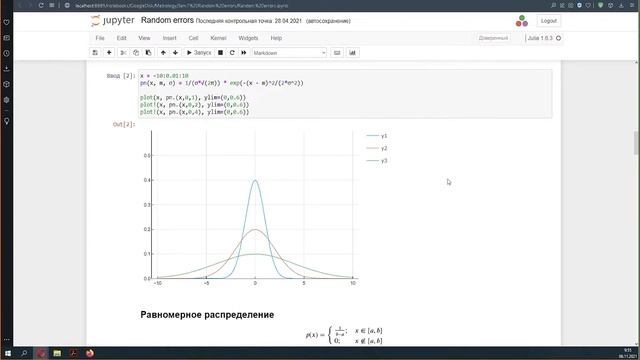Save the notebook with the floppy disk icon
Viewport: 640px width, 360px height.
[x=95, y=53]
